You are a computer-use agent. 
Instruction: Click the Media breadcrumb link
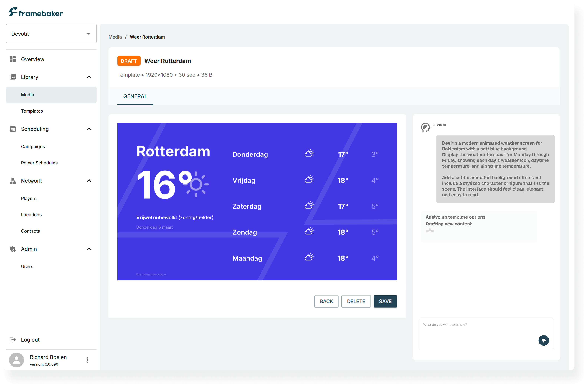[x=115, y=37]
